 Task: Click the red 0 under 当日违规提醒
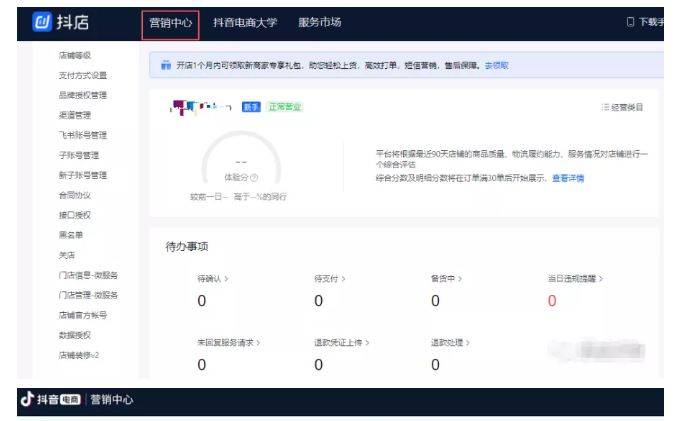[x=552, y=301]
